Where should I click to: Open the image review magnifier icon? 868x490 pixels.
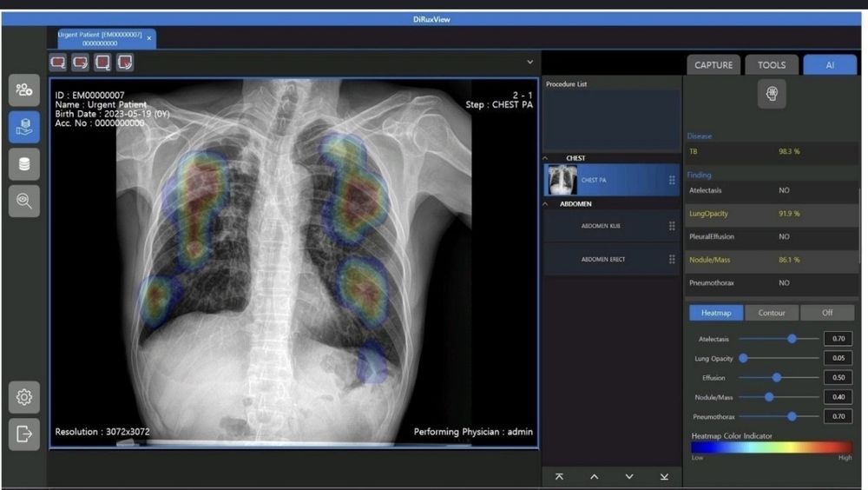click(x=23, y=201)
